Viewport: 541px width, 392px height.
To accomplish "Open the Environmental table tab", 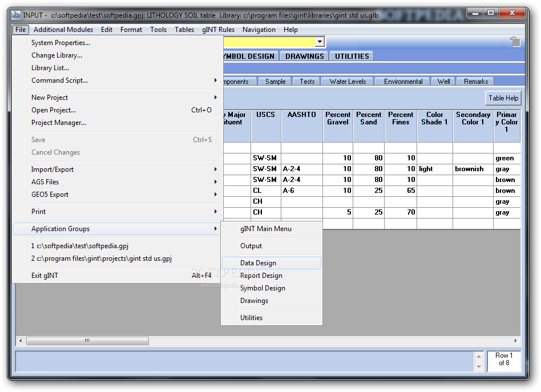I will (x=403, y=82).
